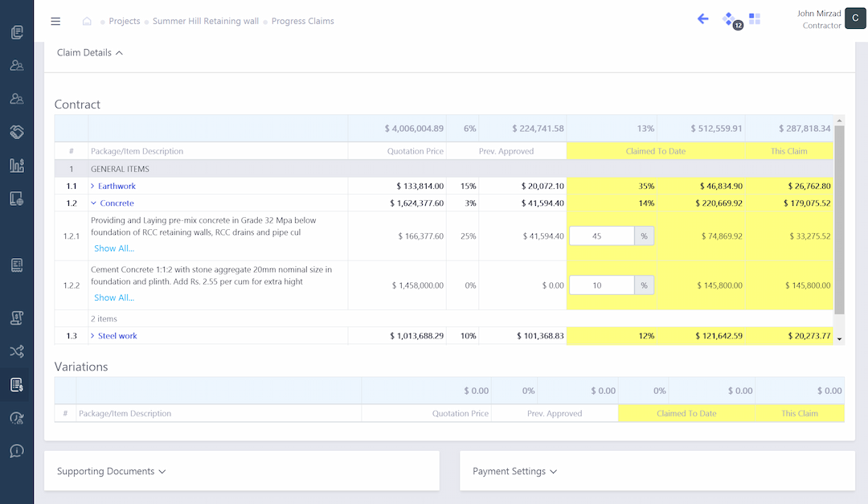Open the hamburger menu
The image size is (868, 504).
point(55,21)
